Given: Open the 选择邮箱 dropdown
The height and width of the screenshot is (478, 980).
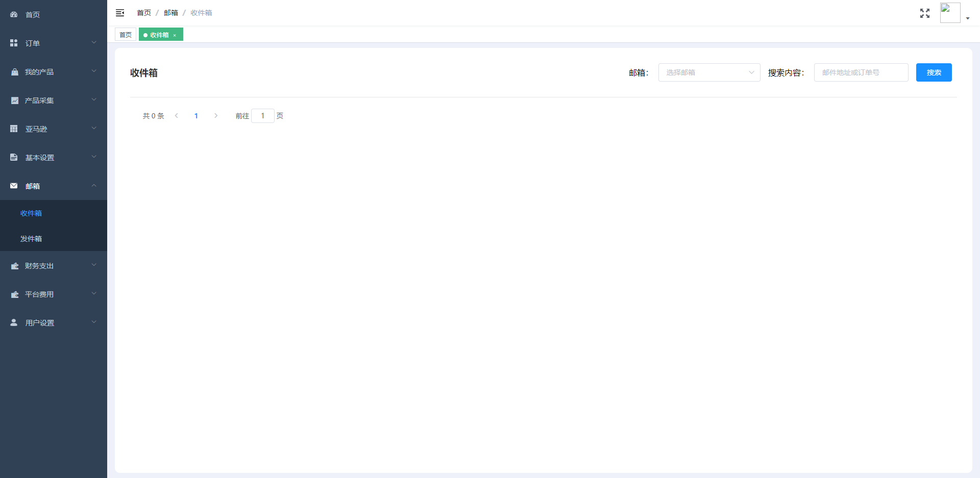Looking at the screenshot, I should pos(709,72).
